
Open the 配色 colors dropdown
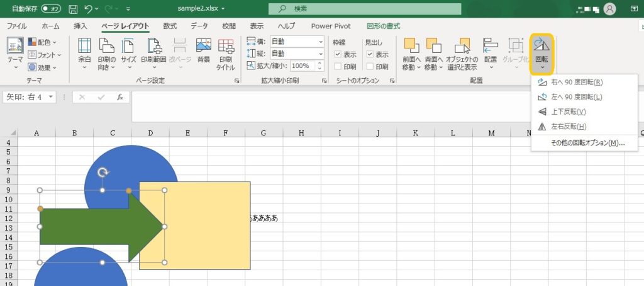point(43,42)
